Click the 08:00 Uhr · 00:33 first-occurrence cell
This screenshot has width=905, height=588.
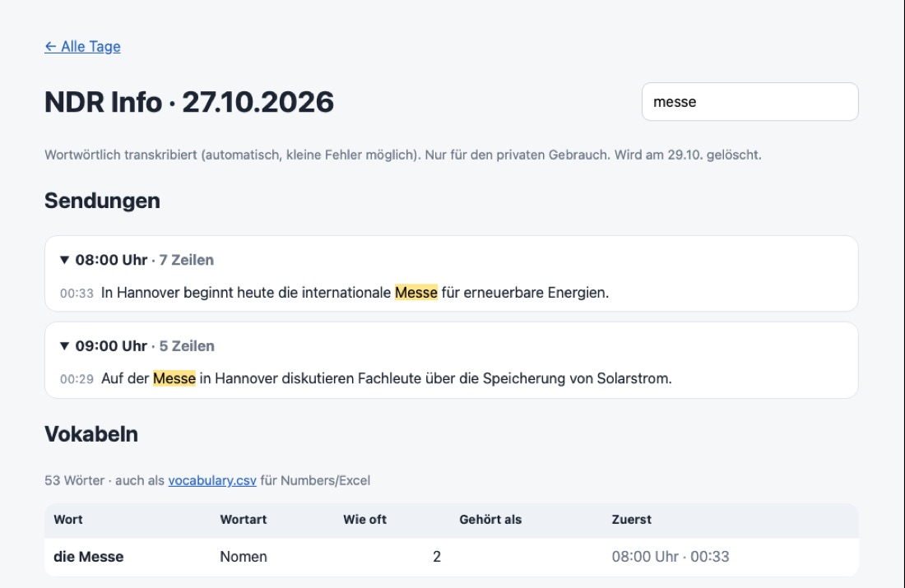[671, 557]
